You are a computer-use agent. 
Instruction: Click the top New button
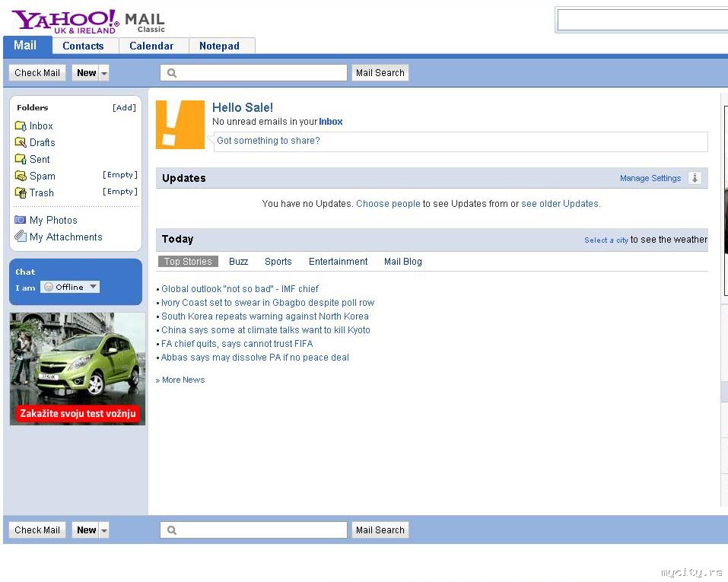coord(86,73)
